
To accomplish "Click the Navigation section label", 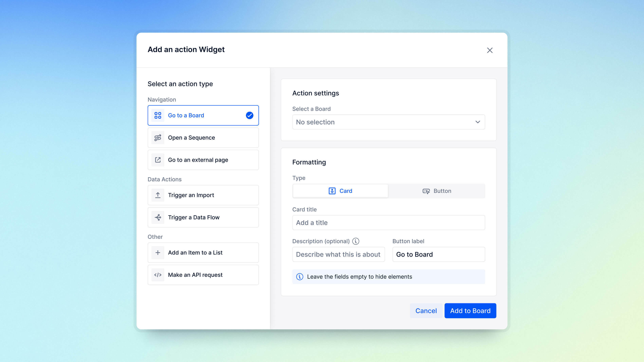I will click(x=162, y=100).
